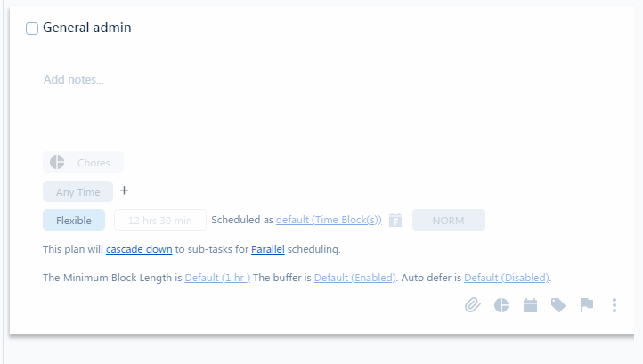Check the General admin task checkbox

tap(32, 28)
